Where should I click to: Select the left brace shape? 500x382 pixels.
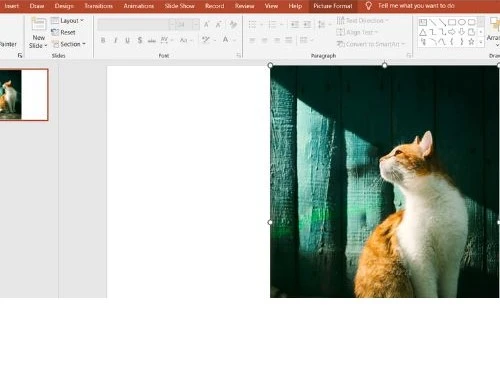pos(452,42)
